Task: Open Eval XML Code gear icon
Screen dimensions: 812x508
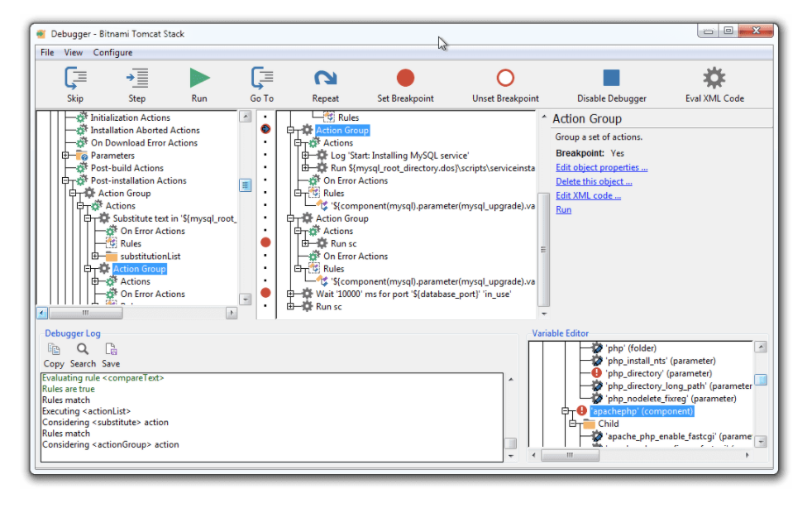Action: click(714, 79)
